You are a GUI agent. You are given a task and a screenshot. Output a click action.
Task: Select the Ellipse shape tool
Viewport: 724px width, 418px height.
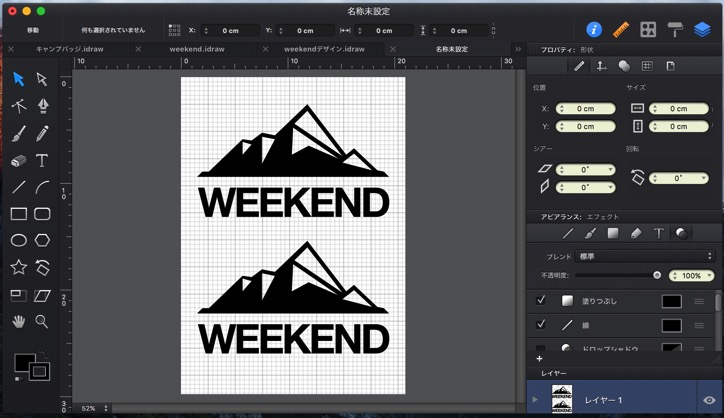pos(18,240)
